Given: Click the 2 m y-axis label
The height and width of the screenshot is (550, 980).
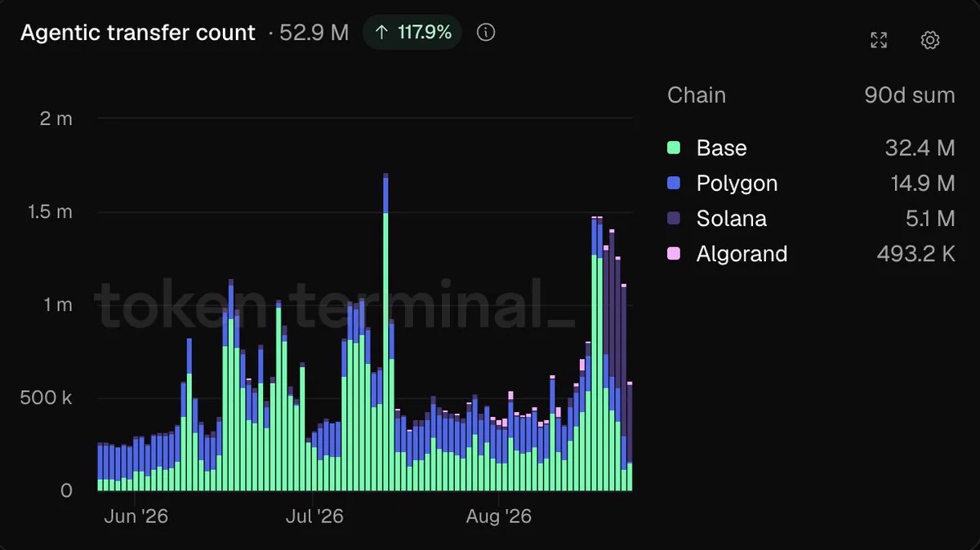Looking at the screenshot, I should [x=56, y=118].
